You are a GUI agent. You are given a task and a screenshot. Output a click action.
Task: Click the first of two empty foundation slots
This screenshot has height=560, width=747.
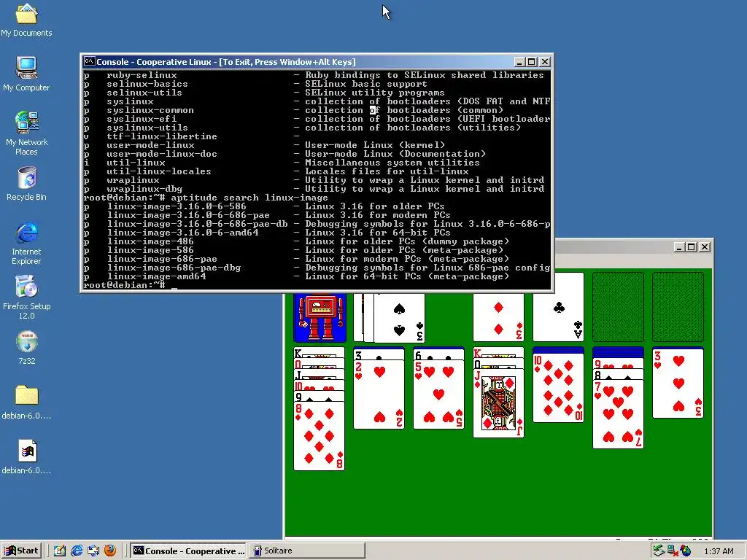pyautogui.click(x=618, y=307)
